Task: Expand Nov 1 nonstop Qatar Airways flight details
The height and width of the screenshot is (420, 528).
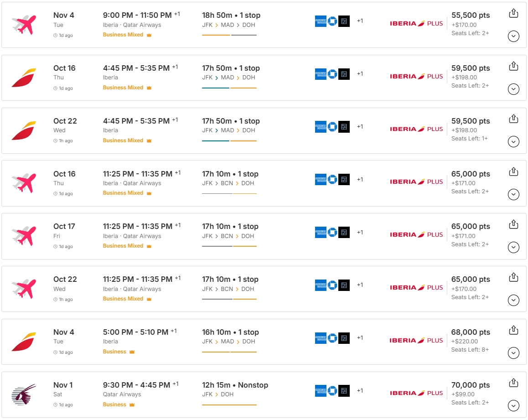Action: coord(513,405)
